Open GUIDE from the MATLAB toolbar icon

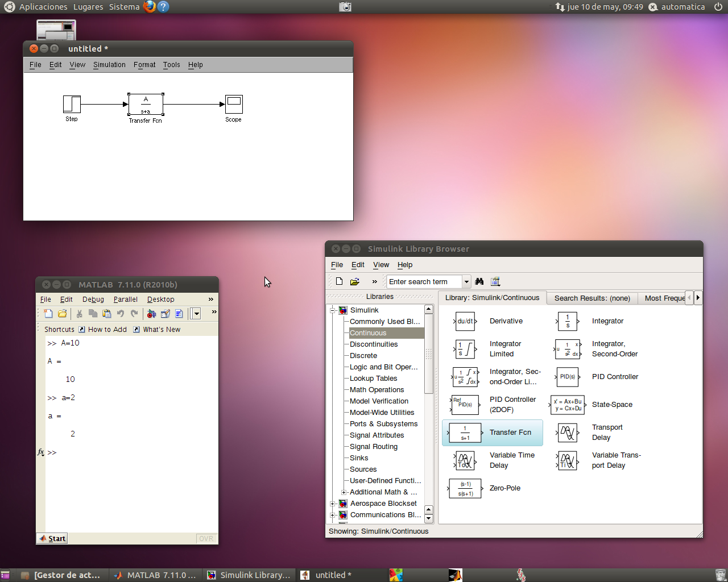tap(166, 313)
